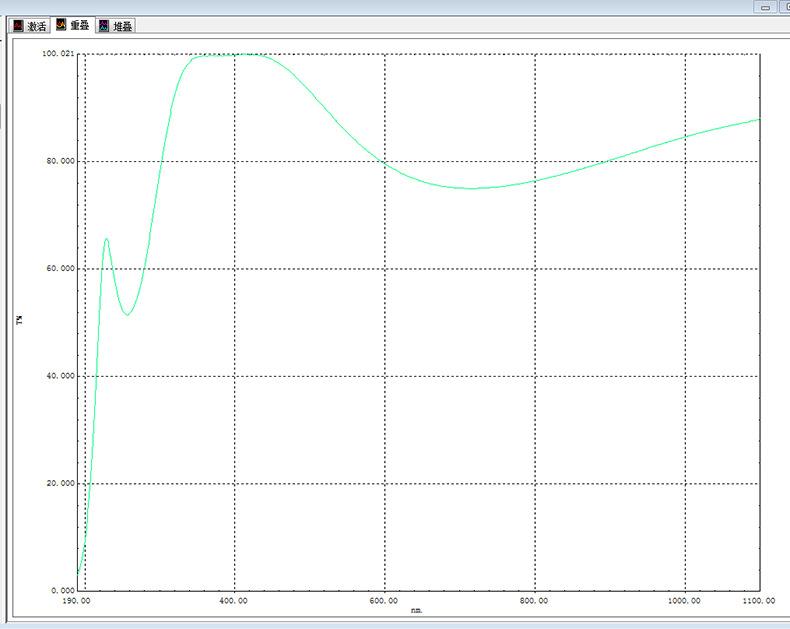Image resolution: width=790 pixels, height=629 pixels.
Task: Switch to the 激活 tab
Action: point(36,26)
